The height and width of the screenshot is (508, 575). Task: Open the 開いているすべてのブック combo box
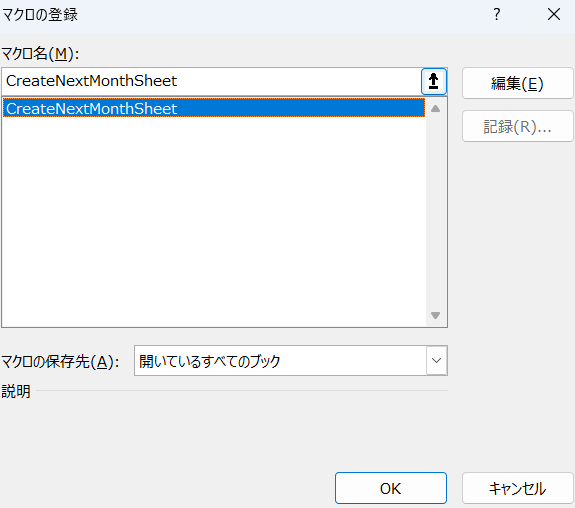click(291, 361)
